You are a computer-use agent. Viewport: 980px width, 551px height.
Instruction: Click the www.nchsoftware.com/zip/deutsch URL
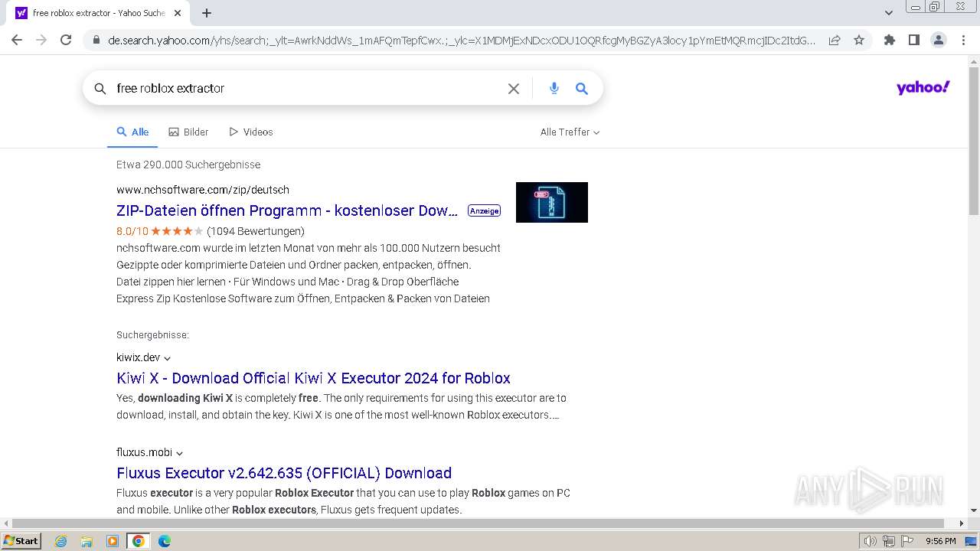click(203, 190)
